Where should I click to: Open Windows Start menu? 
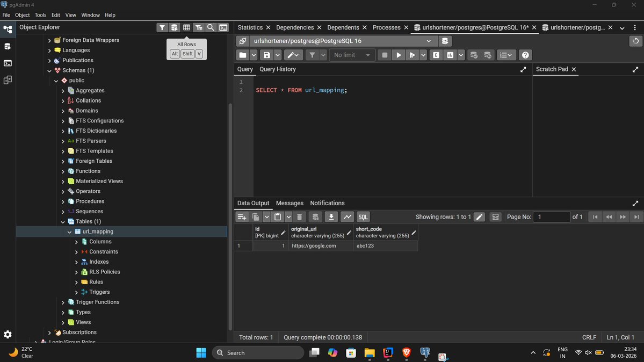(x=201, y=352)
